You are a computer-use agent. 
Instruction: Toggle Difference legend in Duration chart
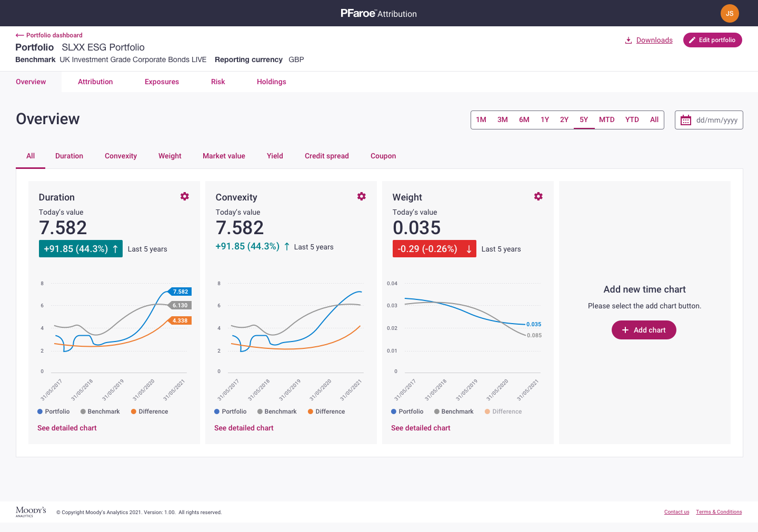(x=149, y=411)
